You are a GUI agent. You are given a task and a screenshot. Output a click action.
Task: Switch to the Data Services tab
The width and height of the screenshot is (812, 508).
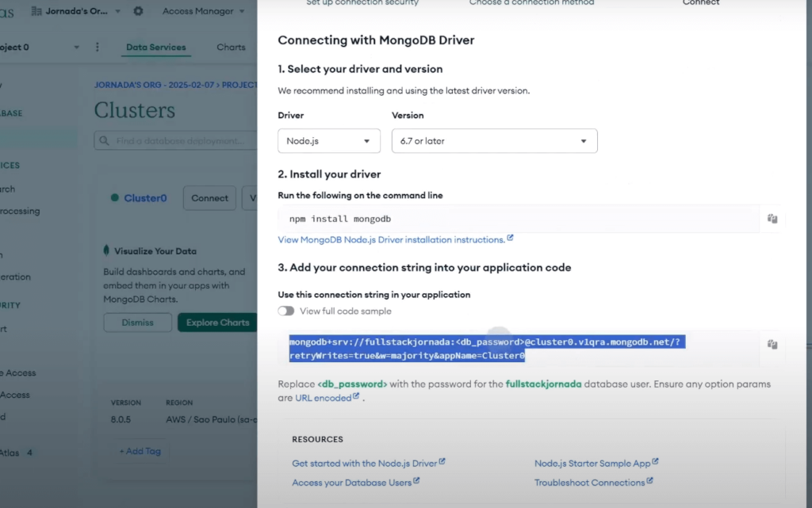156,48
